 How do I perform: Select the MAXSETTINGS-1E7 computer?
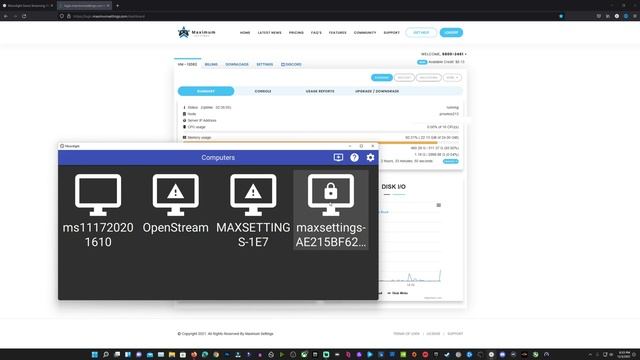click(x=253, y=211)
